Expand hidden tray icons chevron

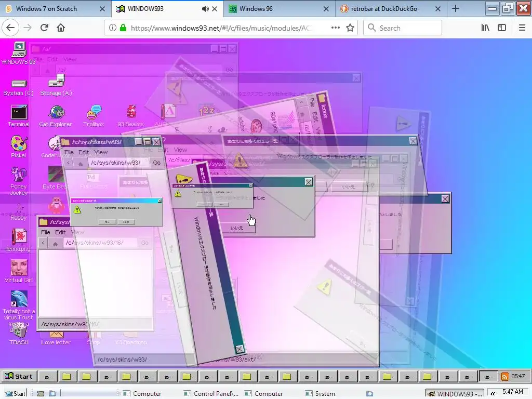coord(493,394)
